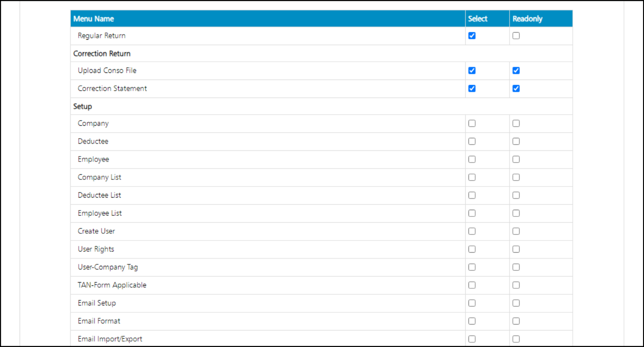Check Select box for Create User
Screen dimensions: 644x347
click(x=472, y=231)
